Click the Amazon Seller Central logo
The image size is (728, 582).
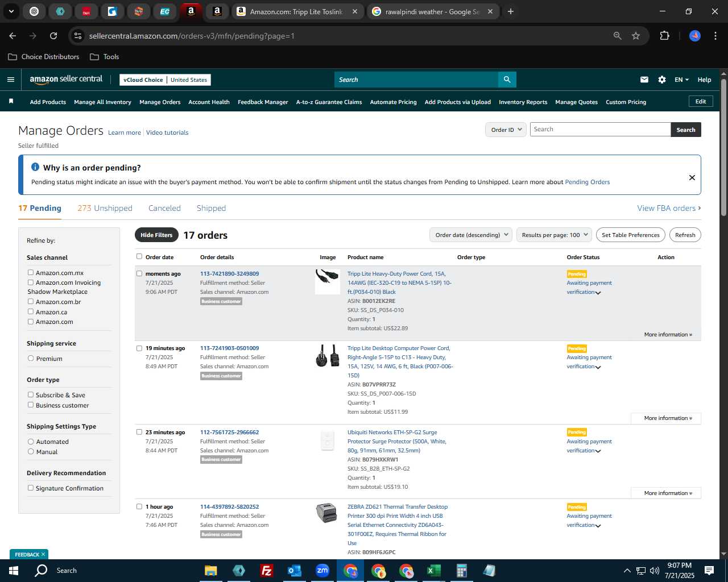(x=66, y=80)
